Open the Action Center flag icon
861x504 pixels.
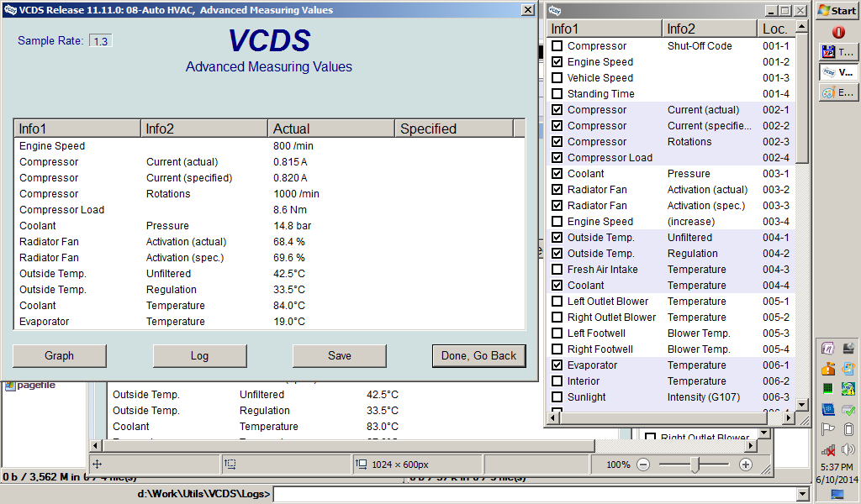(827, 429)
